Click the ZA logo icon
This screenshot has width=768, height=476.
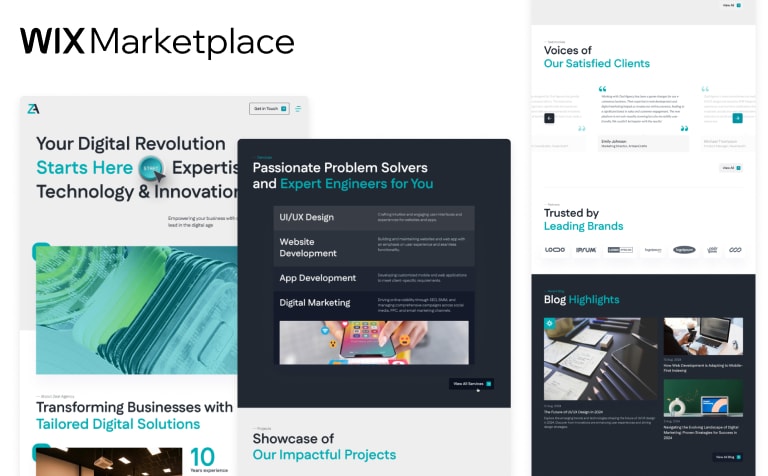pos(34,108)
